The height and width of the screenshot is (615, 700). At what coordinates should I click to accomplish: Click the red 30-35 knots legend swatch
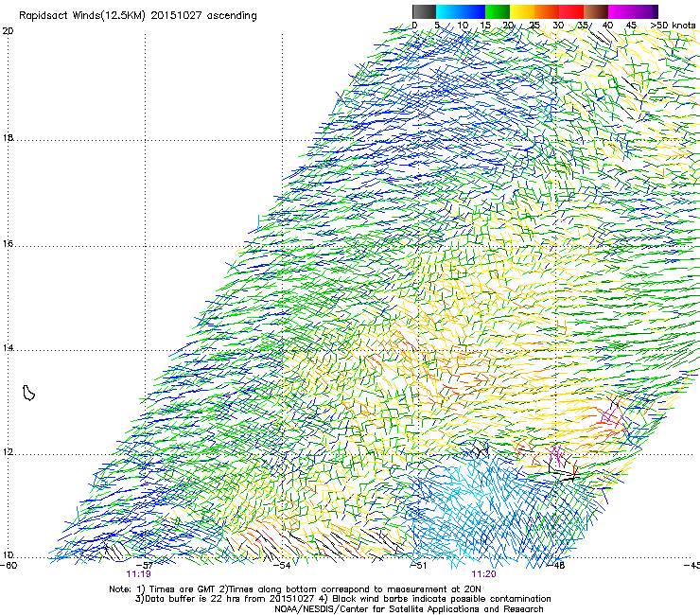(x=571, y=11)
